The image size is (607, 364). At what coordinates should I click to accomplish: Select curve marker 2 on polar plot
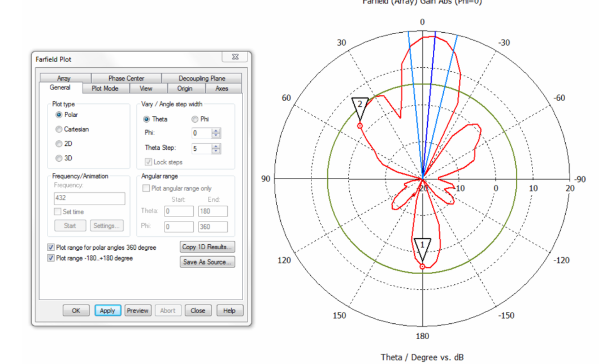coord(359,109)
